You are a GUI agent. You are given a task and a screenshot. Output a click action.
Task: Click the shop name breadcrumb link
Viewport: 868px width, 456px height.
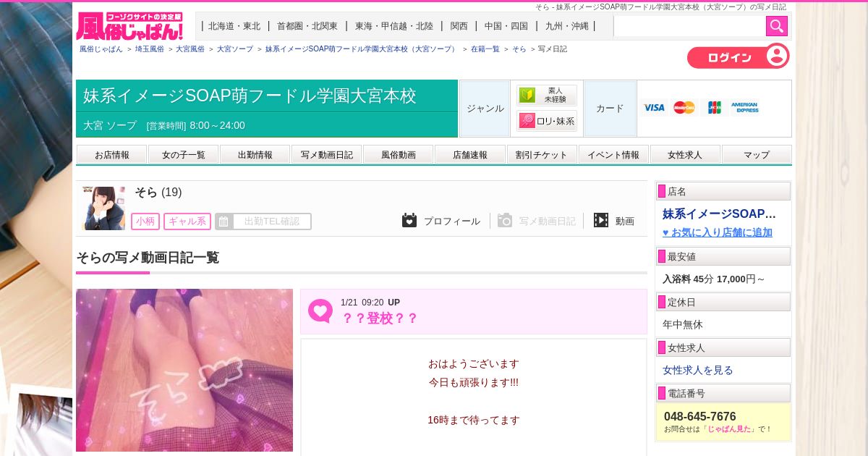point(361,49)
